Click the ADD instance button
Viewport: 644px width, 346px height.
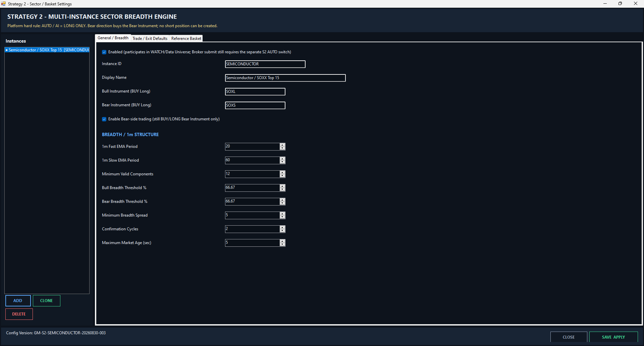(18, 301)
